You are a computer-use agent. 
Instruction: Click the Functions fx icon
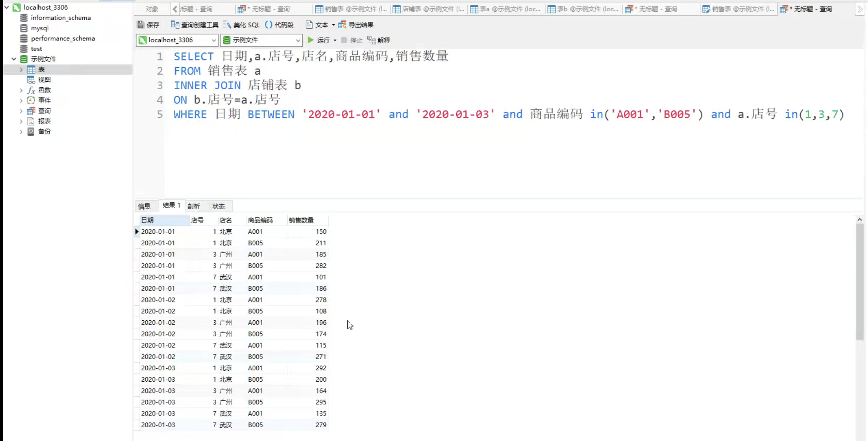(x=31, y=90)
